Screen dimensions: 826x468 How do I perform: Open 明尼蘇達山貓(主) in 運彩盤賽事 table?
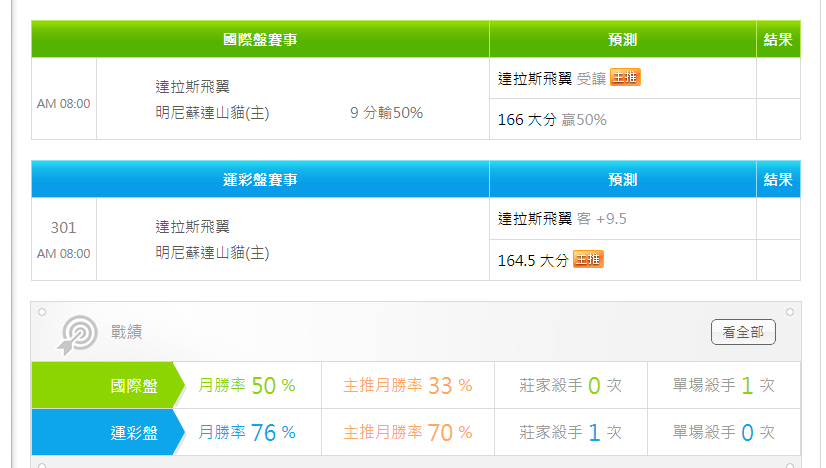212,253
